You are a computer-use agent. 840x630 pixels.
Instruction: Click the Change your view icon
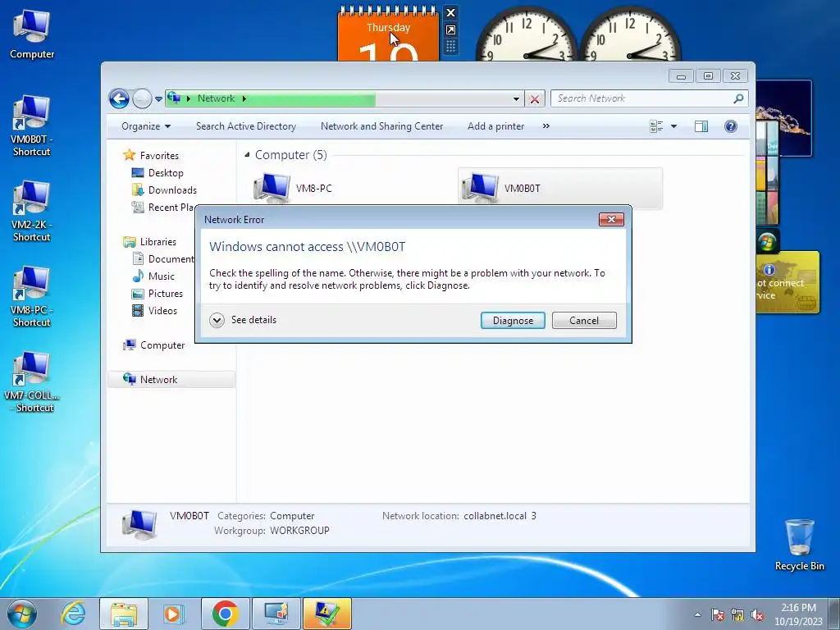pos(656,126)
